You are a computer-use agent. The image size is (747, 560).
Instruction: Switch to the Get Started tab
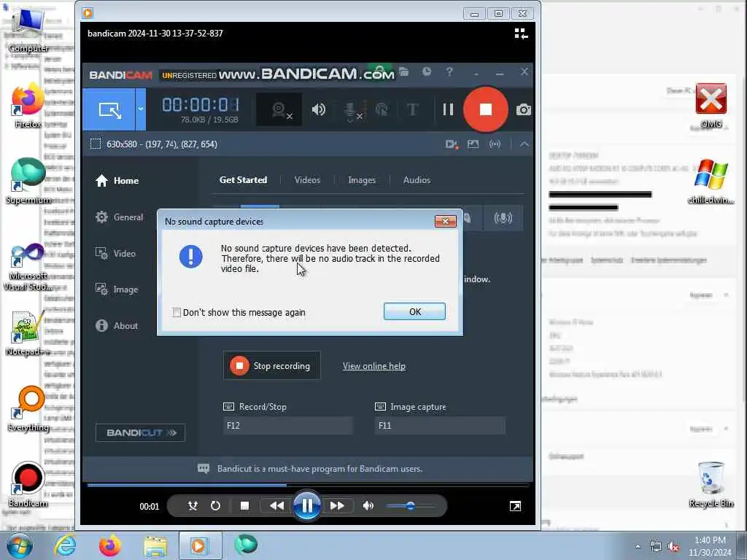point(243,180)
